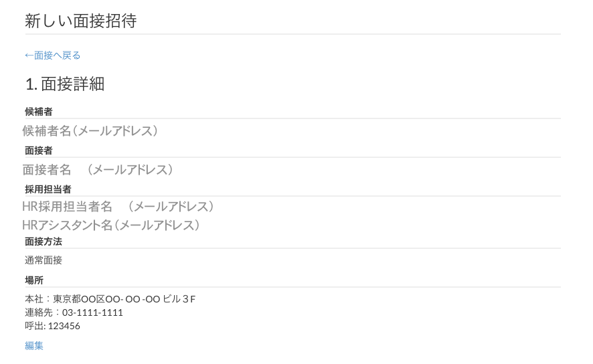
Task: Open the 編集 edit link
Action: pyautogui.click(x=34, y=346)
